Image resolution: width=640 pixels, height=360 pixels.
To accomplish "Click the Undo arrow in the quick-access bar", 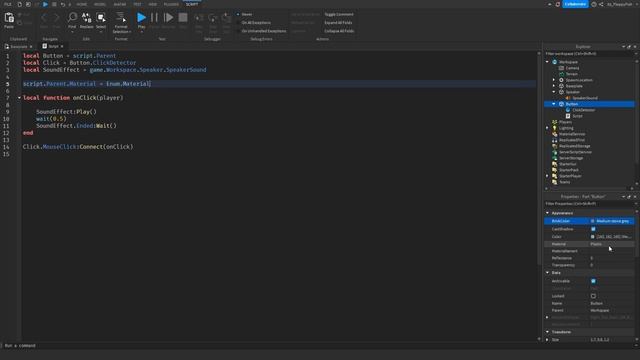I will pos(62,4).
